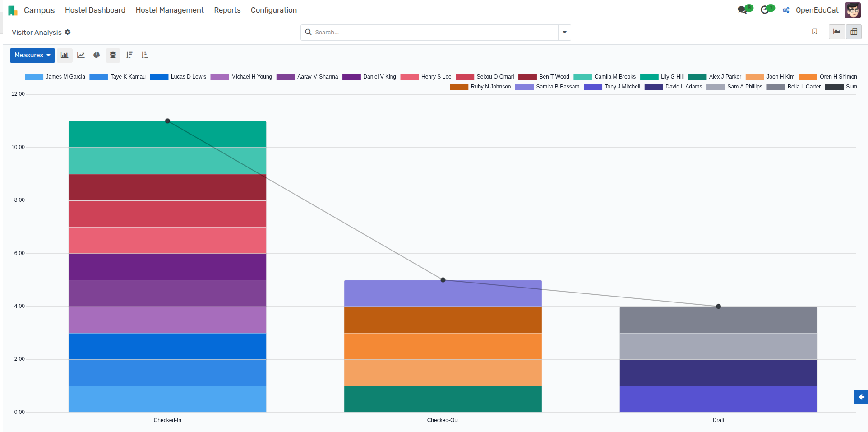Image resolution: width=868 pixels, height=432 pixels.
Task: Switch to pie chart view
Action: click(x=97, y=55)
